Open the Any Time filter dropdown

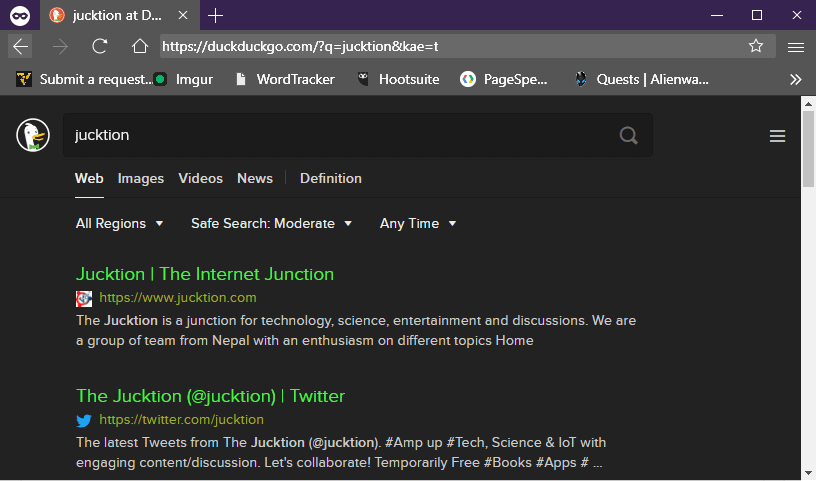pyautogui.click(x=418, y=223)
